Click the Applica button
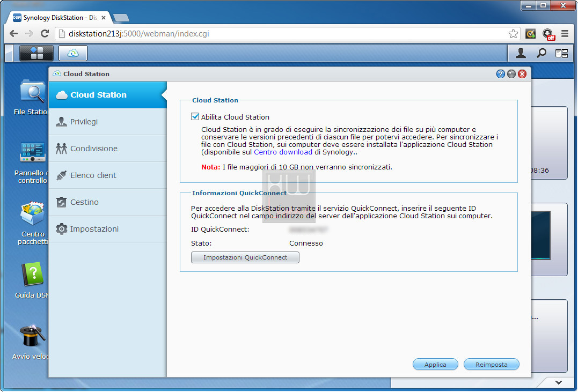 point(435,364)
